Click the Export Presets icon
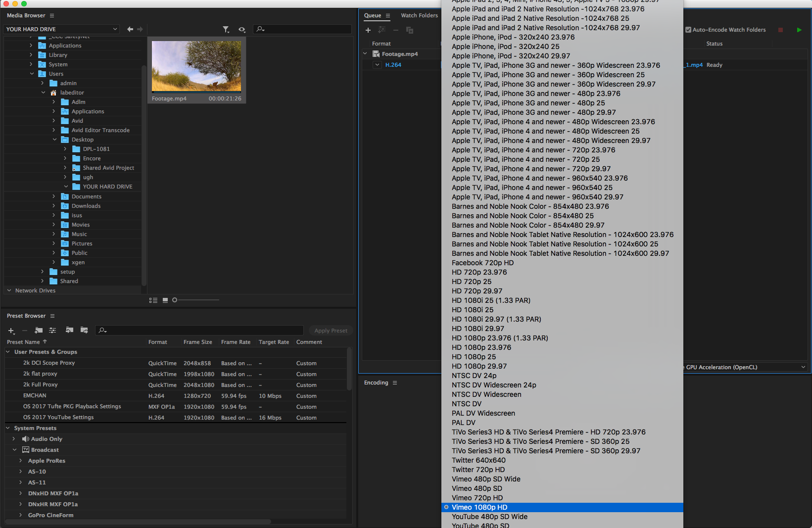 (x=84, y=330)
